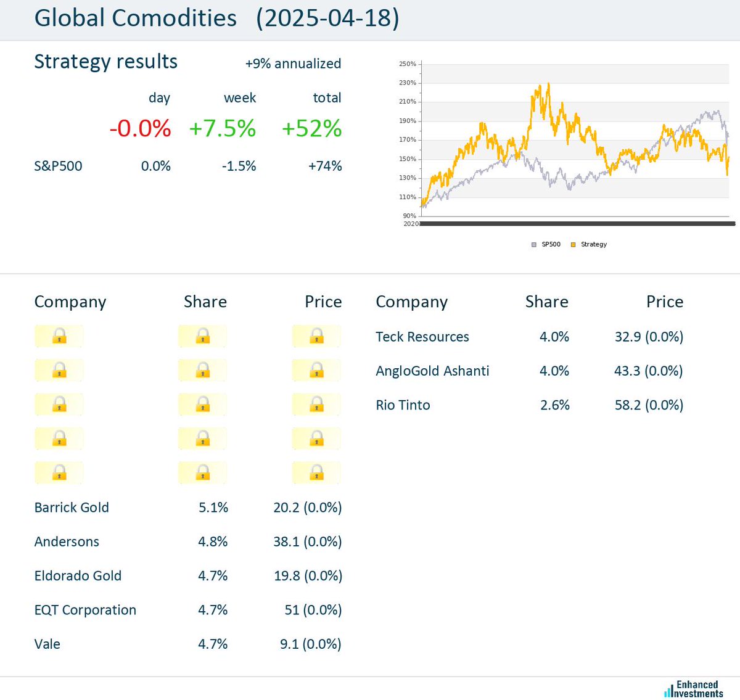Click the first locked row's Company lock icon
Image resolution: width=740 pixels, height=700 pixels.
(x=59, y=336)
